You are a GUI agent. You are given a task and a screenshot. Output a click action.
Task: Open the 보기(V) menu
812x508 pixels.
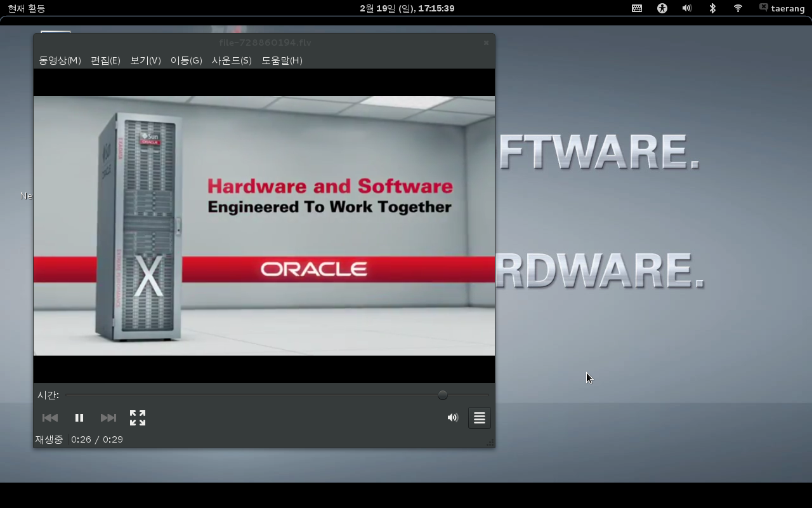coord(145,60)
